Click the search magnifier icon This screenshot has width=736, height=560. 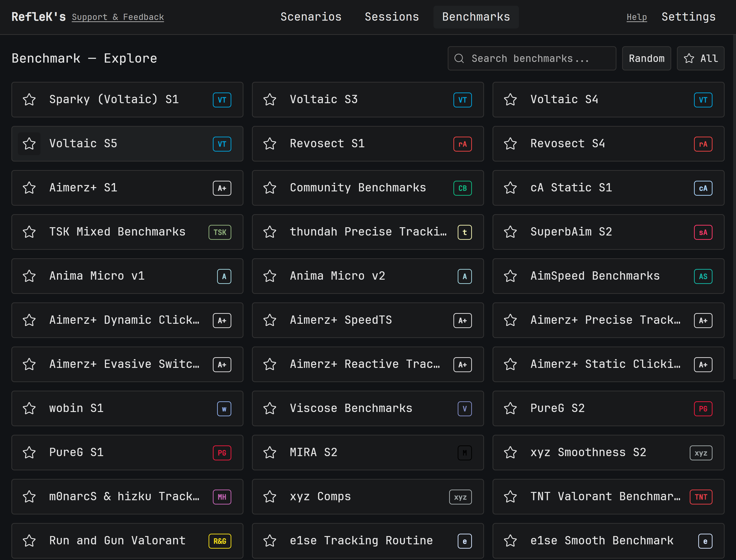[459, 58]
